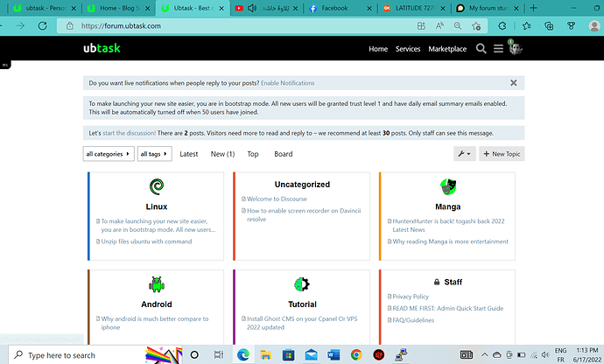Expand the all categories dropdown
Screen dimensions: 604x364
click(109, 154)
